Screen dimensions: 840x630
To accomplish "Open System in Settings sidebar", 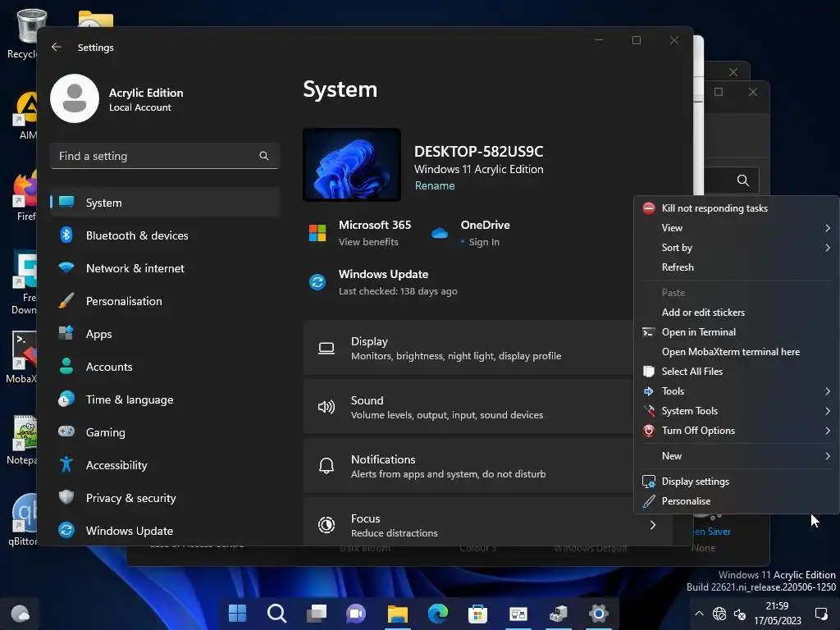I will [165, 203].
